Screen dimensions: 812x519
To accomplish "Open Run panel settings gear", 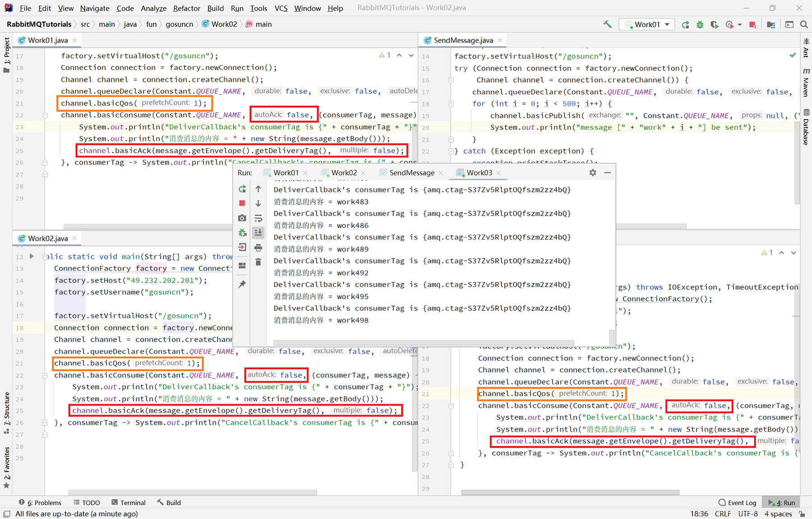I will pos(593,172).
